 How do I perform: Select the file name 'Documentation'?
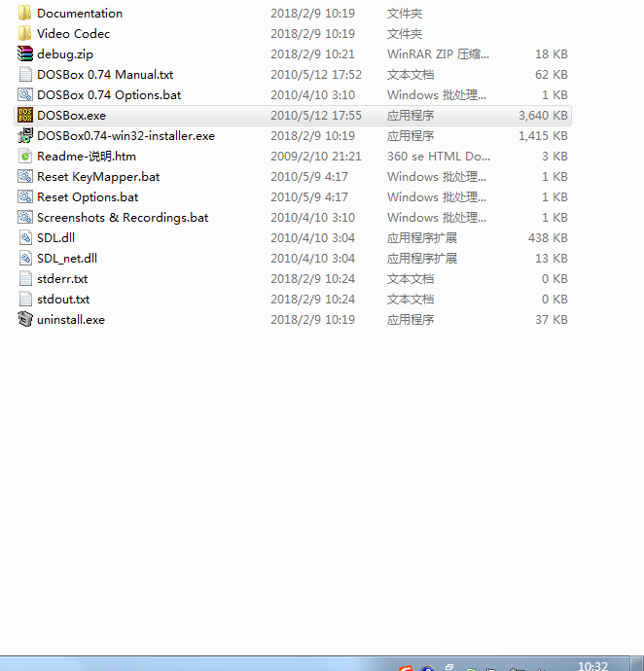pos(80,14)
